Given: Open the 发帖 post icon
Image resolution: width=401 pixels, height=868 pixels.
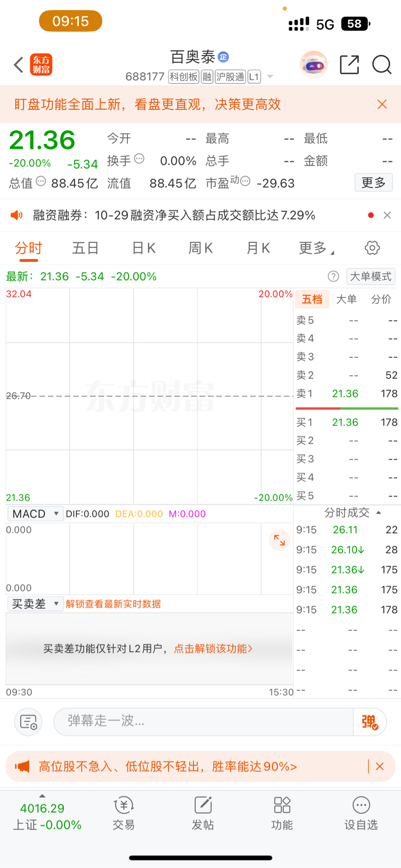Looking at the screenshot, I should [203, 813].
